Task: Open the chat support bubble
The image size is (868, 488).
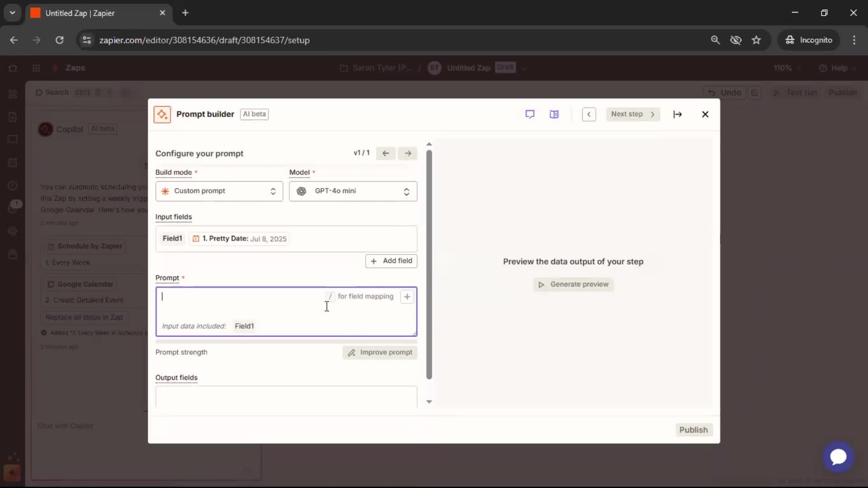Action: pos(838,457)
